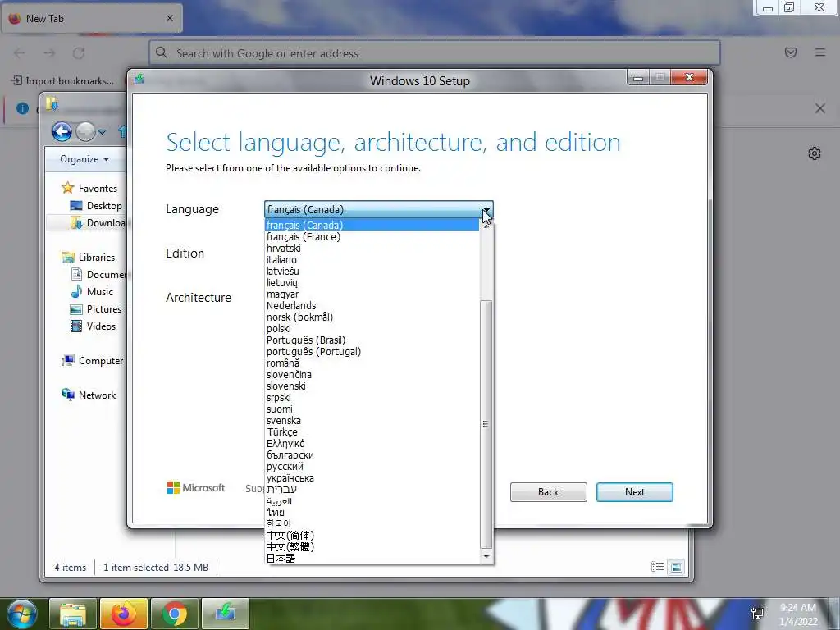The width and height of the screenshot is (840, 630).
Task: Open Firefox new tab settings gear
Action: coord(815,153)
